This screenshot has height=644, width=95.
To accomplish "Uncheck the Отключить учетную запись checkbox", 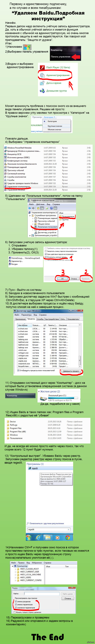I will point(46,257).
